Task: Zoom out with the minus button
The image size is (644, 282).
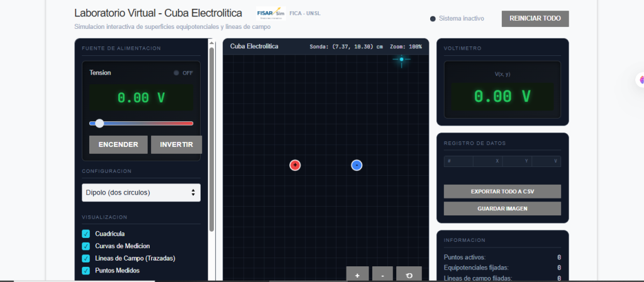Action: tap(382, 274)
